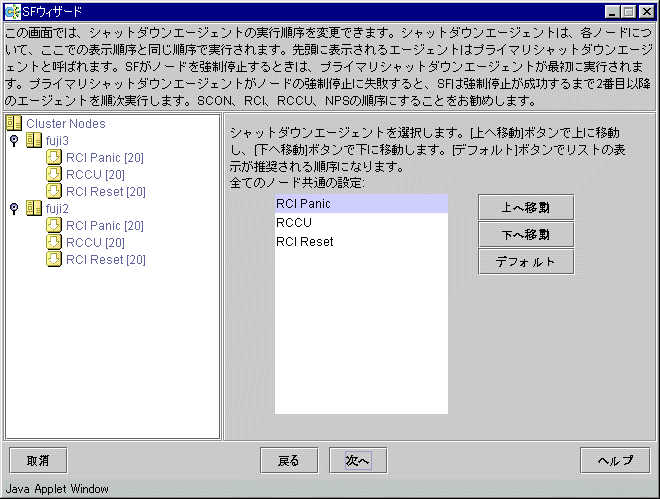Click the 戻る (back) button
This screenshot has width=660, height=499.
tap(289, 460)
